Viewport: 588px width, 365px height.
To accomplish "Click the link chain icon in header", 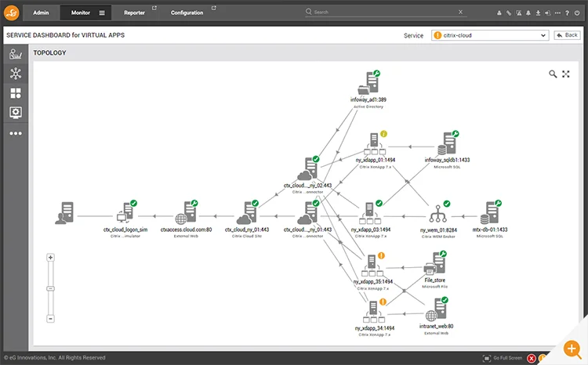I will (509, 13).
